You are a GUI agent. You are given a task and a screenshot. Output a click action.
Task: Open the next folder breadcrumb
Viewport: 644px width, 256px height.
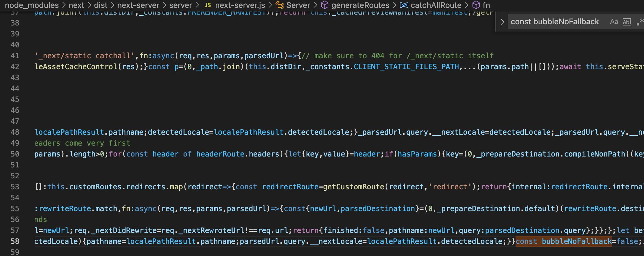tap(76, 5)
